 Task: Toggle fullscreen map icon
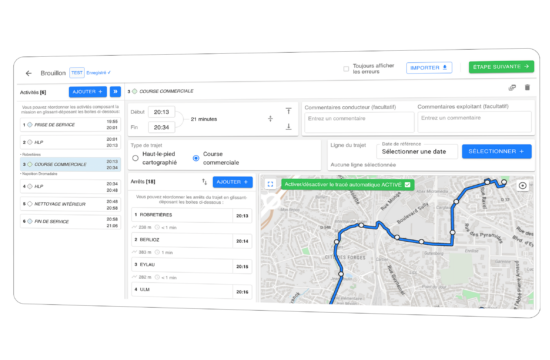(270, 184)
